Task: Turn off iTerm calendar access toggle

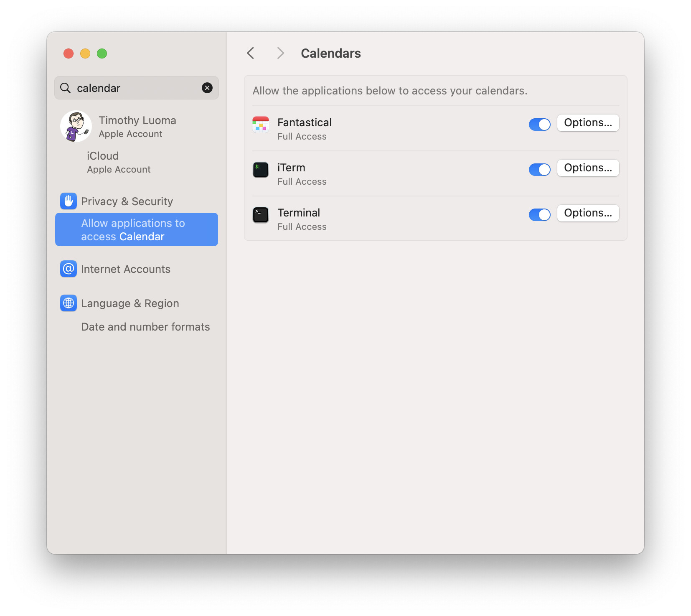Action: point(540,170)
